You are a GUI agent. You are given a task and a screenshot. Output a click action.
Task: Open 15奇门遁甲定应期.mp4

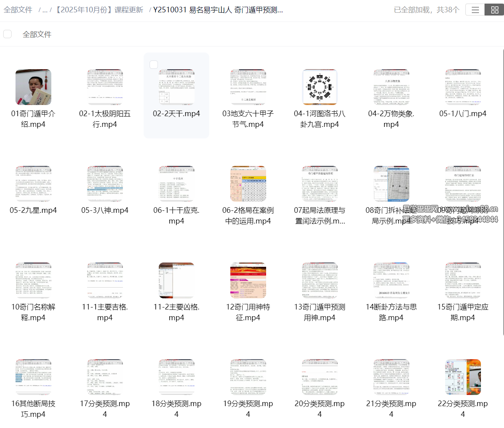[x=463, y=280]
